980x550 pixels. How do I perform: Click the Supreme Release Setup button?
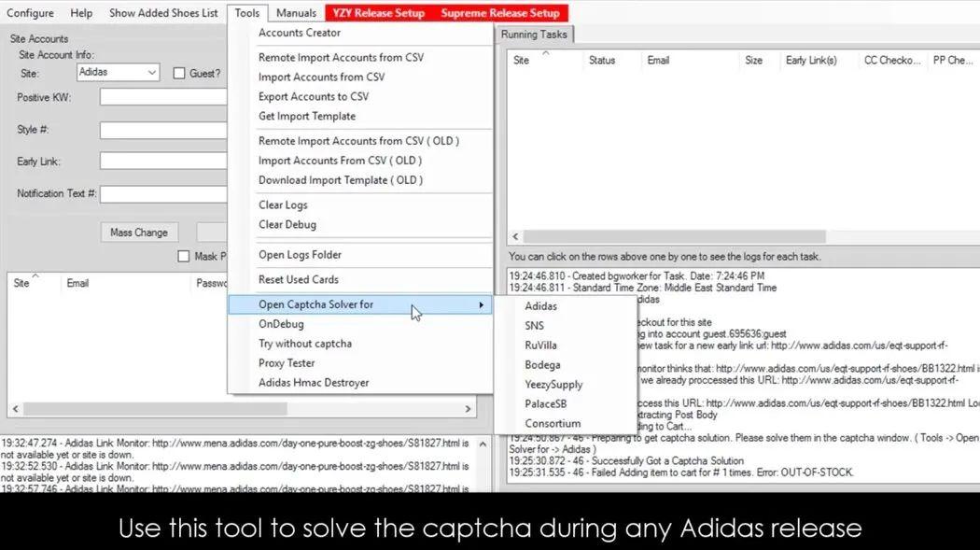coord(500,13)
